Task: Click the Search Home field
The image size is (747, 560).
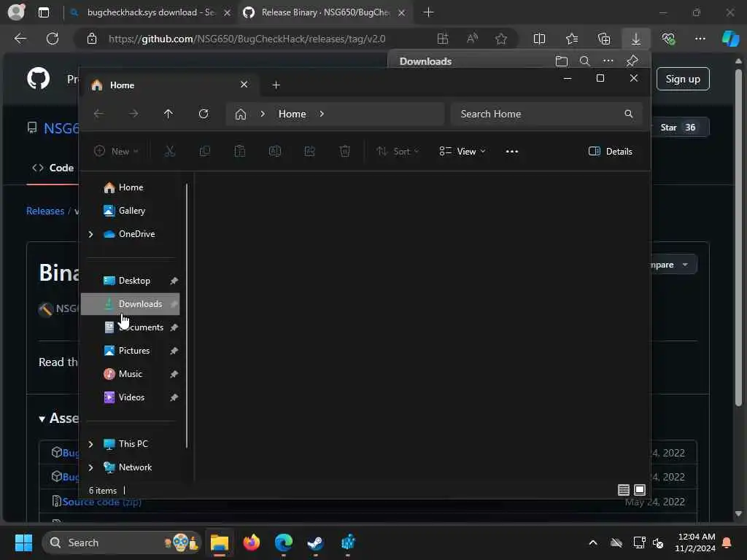Action: (x=546, y=114)
